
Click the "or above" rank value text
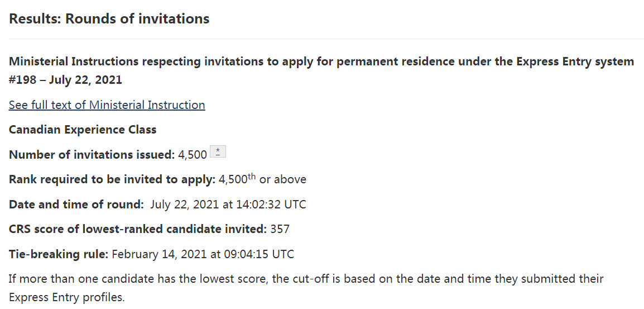pyautogui.click(x=282, y=179)
